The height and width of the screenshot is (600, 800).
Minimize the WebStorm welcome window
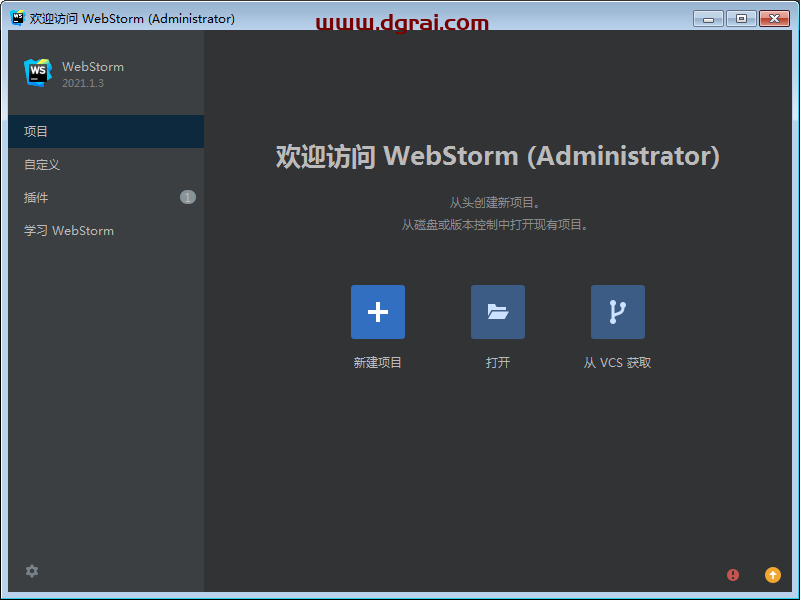coord(708,19)
